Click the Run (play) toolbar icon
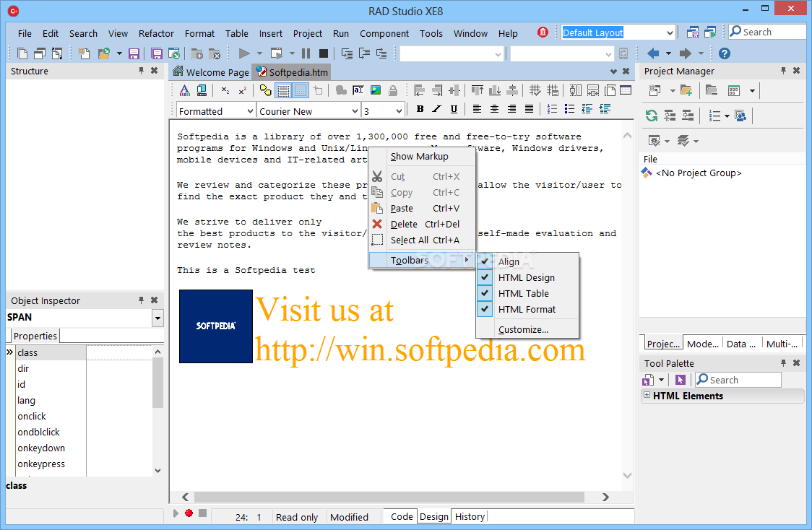The height and width of the screenshot is (530, 812). coord(244,53)
